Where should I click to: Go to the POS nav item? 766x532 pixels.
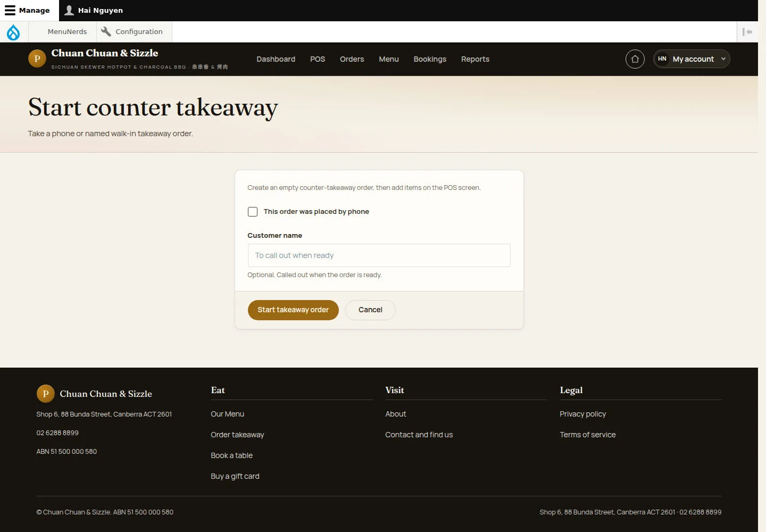(318, 59)
